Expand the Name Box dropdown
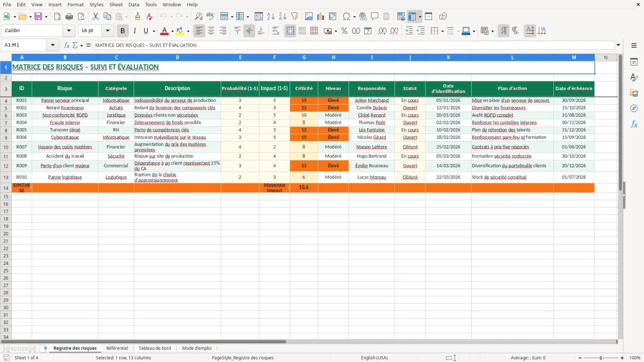The image size is (644, 362). (x=53, y=45)
